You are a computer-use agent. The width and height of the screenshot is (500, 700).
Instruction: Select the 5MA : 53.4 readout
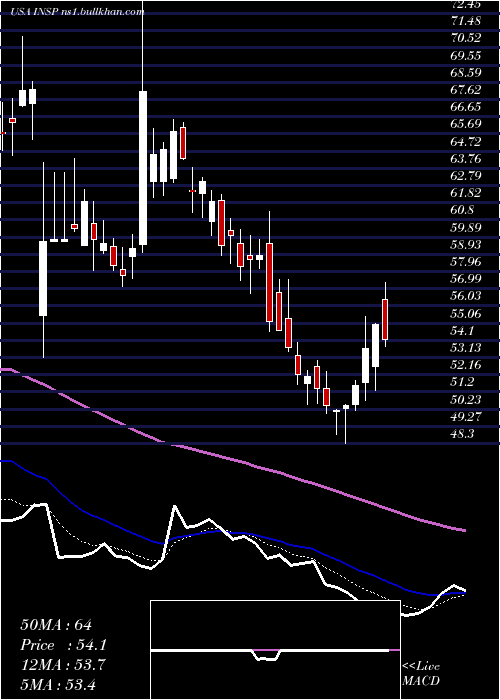coord(58,684)
